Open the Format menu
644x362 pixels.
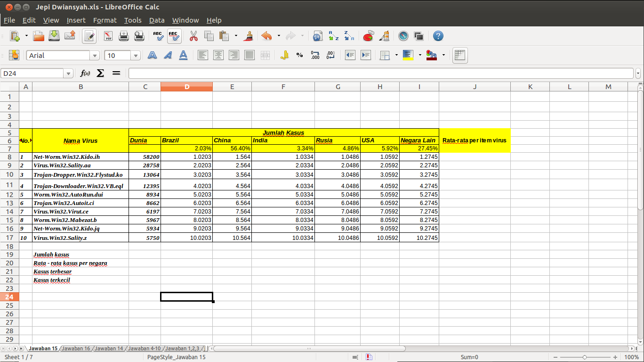click(x=105, y=20)
